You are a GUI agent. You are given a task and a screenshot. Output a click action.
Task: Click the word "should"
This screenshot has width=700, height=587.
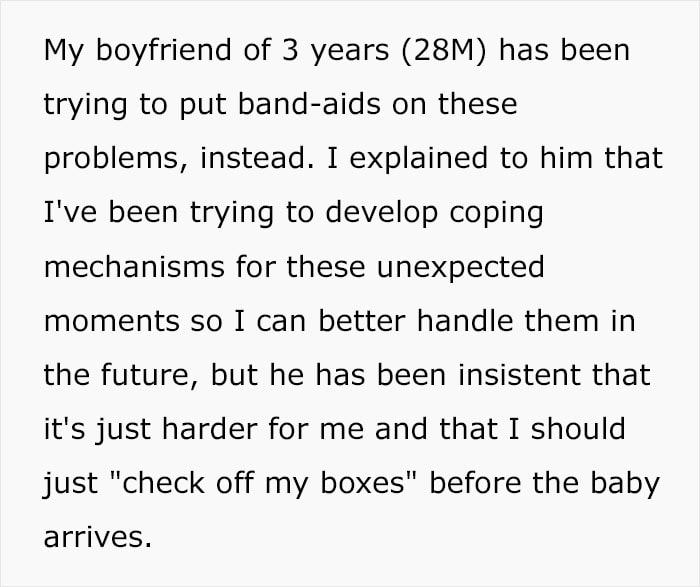point(578,429)
